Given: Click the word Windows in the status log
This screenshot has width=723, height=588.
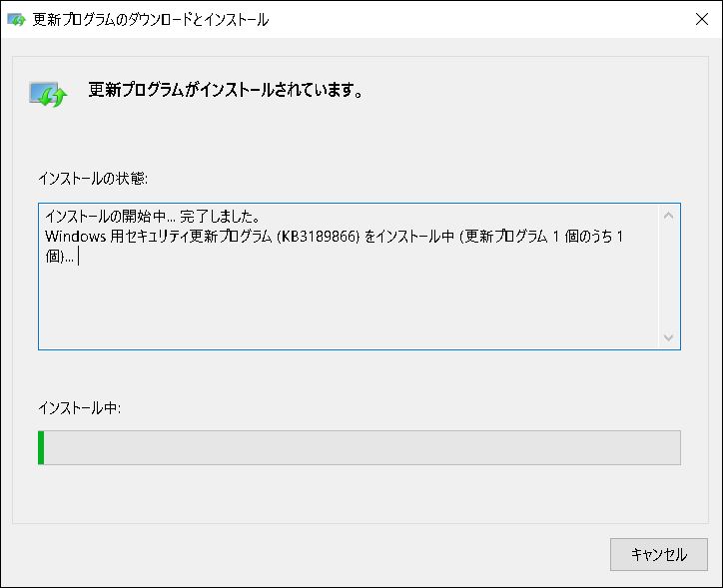Looking at the screenshot, I should (x=75, y=236).
